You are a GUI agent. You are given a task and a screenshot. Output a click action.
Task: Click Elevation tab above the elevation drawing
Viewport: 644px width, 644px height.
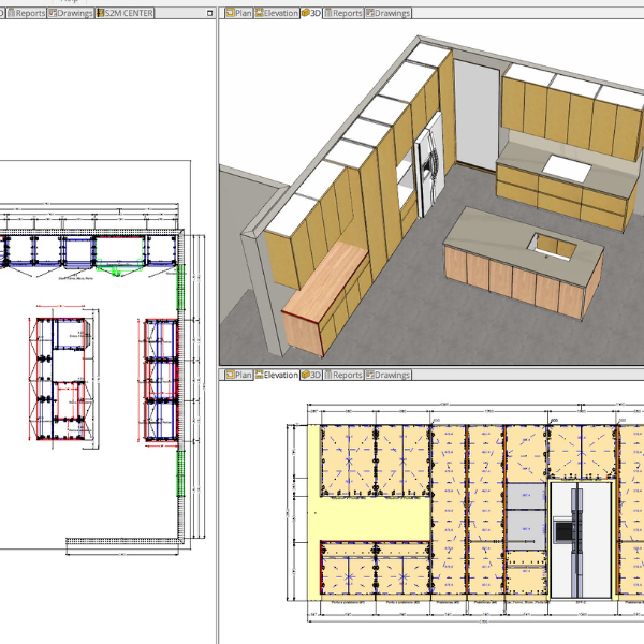(x=276, y=375)
